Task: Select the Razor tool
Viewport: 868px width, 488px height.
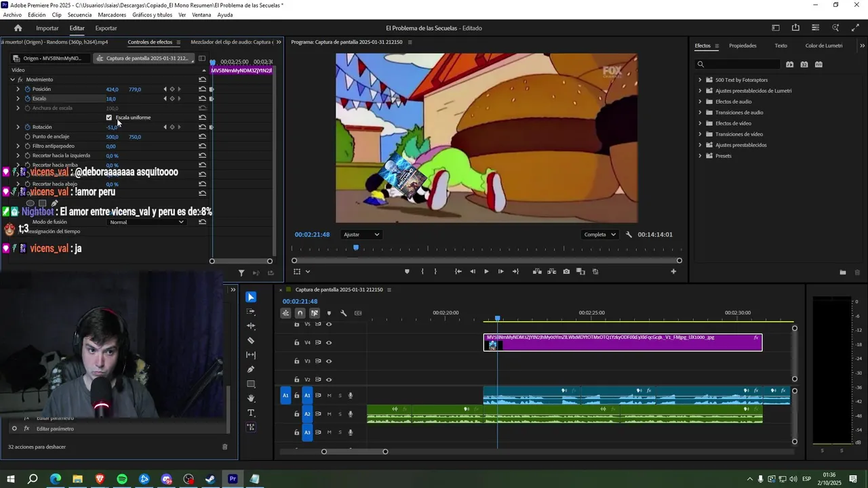Action: tap(251, 341)
